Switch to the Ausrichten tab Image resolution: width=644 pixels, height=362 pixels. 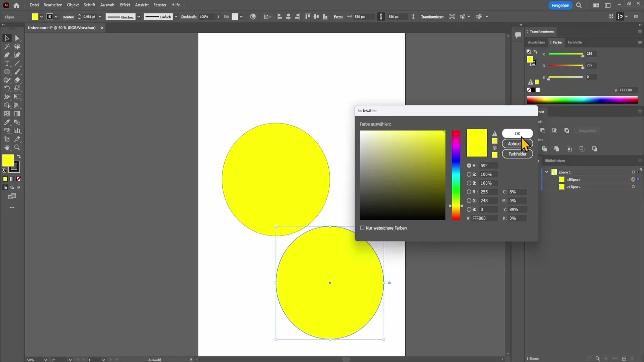point(536,43)
